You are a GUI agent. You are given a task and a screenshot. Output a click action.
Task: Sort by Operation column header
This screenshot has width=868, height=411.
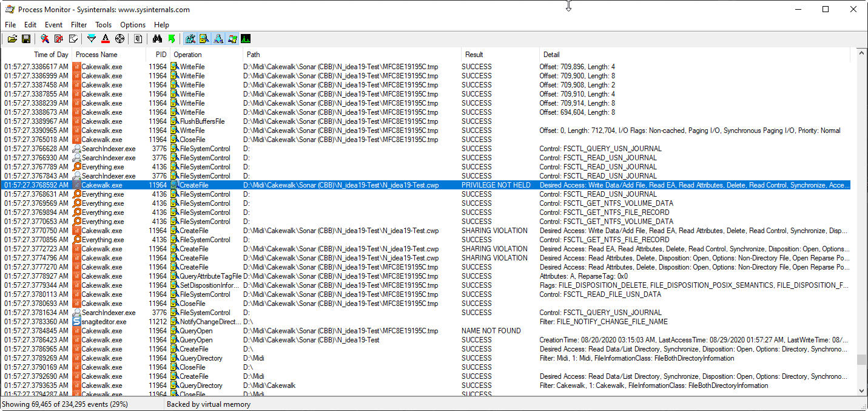tap(206, 55)
